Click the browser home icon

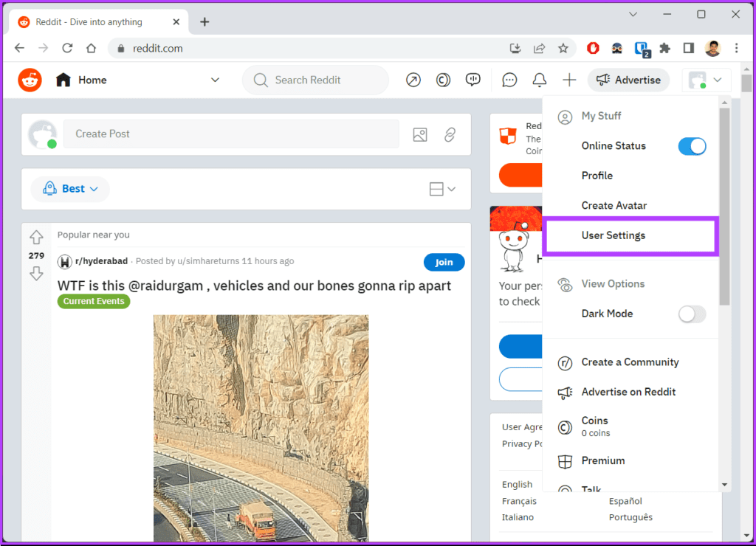(91, 48)
